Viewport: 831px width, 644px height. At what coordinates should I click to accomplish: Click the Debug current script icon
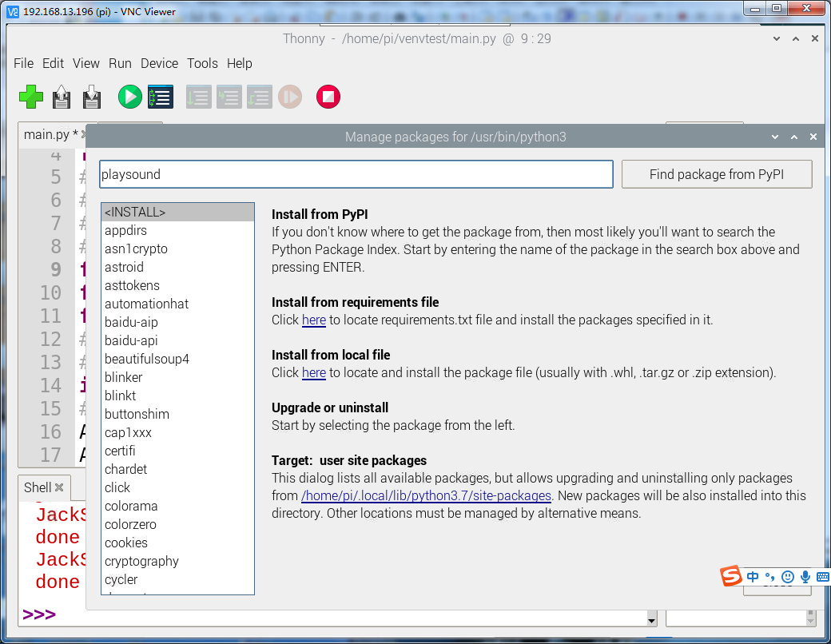coord(161,97)
